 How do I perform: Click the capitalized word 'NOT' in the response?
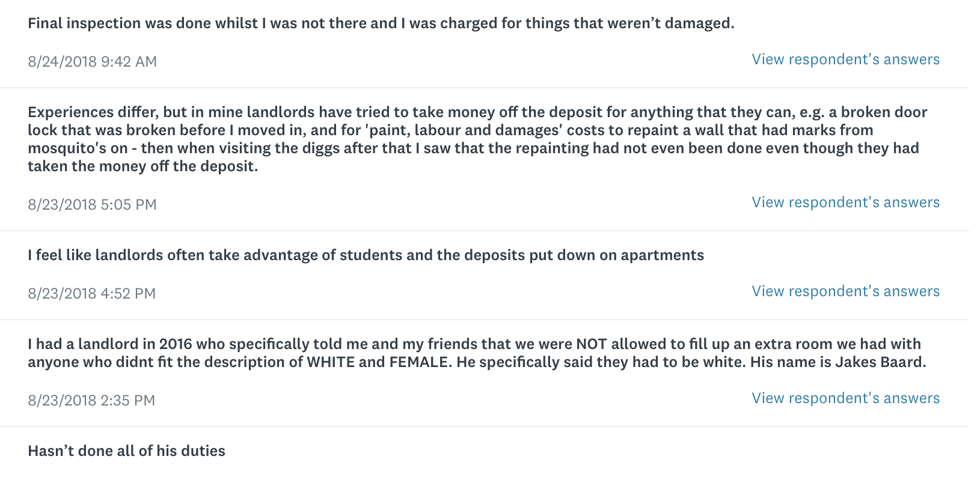click(x=591, y=344)
